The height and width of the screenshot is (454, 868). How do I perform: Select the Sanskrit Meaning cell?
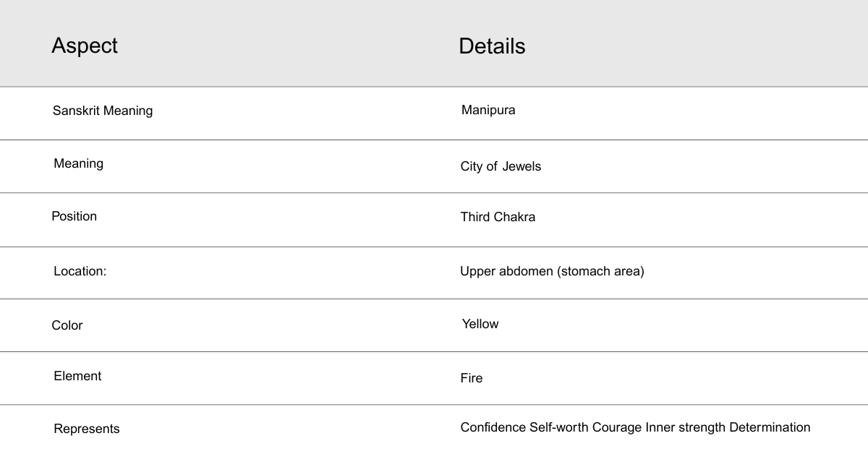click(103, 111)
